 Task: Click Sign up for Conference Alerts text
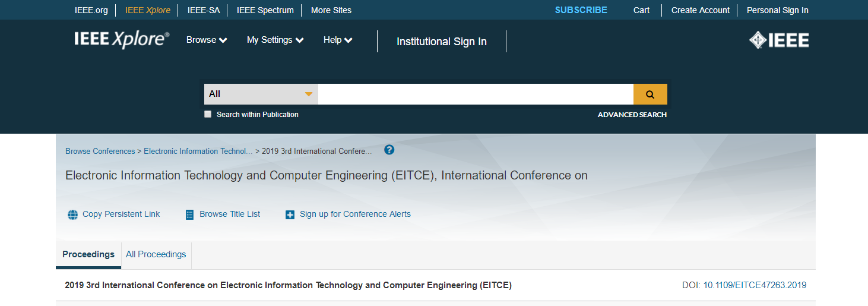click(x=355, y=214)
